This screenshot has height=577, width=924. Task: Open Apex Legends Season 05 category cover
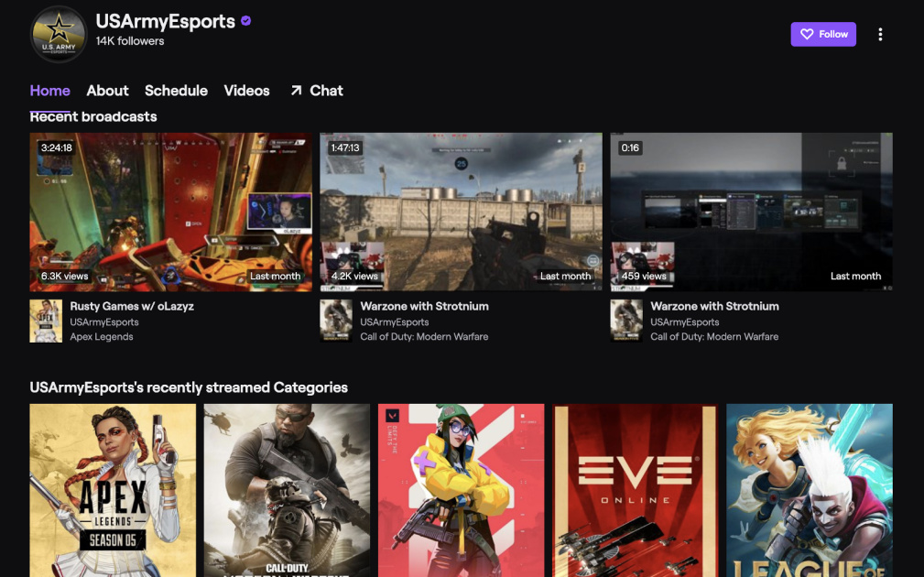tap(113, 490)
